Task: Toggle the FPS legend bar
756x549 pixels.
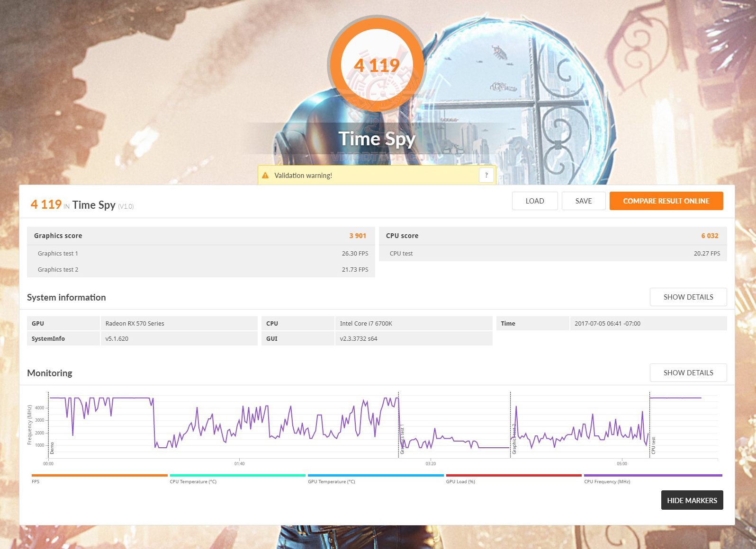Action: 99,476
